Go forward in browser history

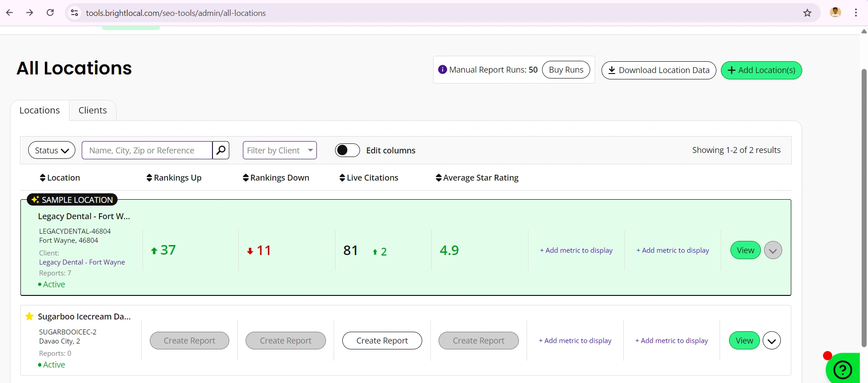pos(30,13)
